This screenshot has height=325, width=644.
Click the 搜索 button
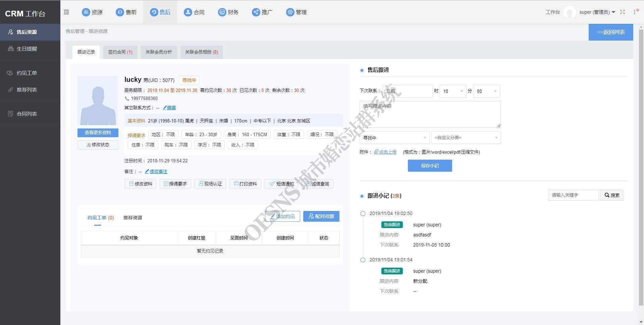click(612, 195)
